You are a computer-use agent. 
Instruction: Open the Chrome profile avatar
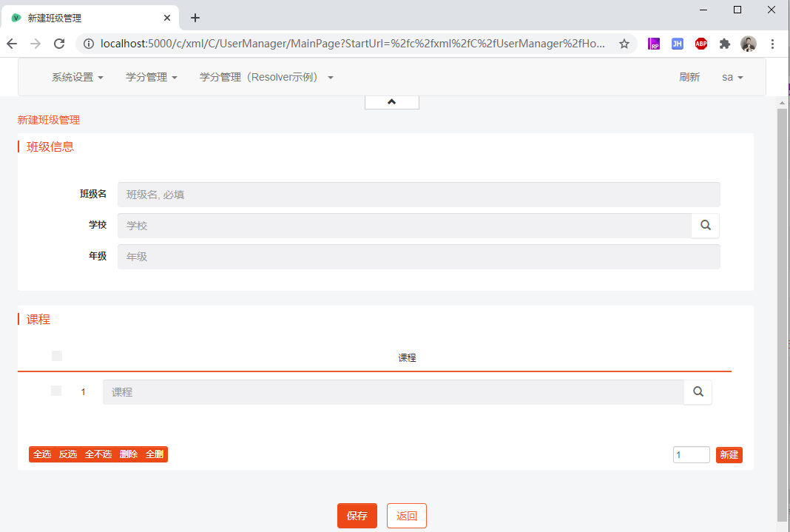click(748, 44)
